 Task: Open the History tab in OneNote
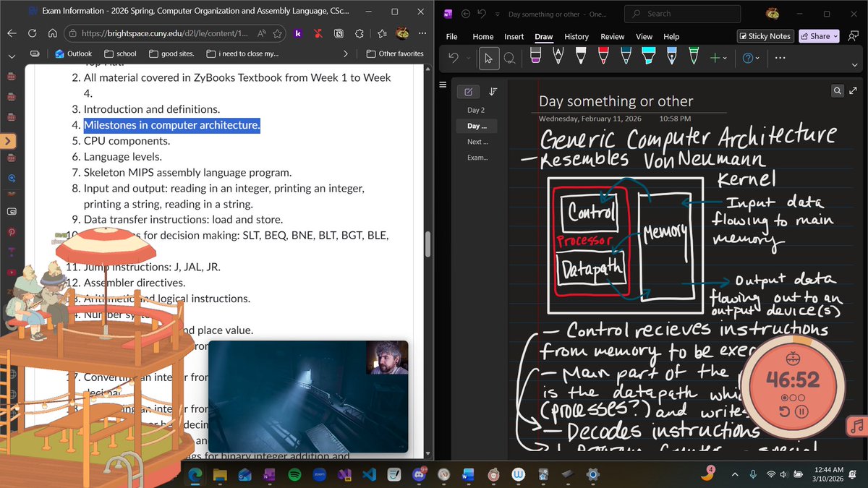[x=576, y=36]
